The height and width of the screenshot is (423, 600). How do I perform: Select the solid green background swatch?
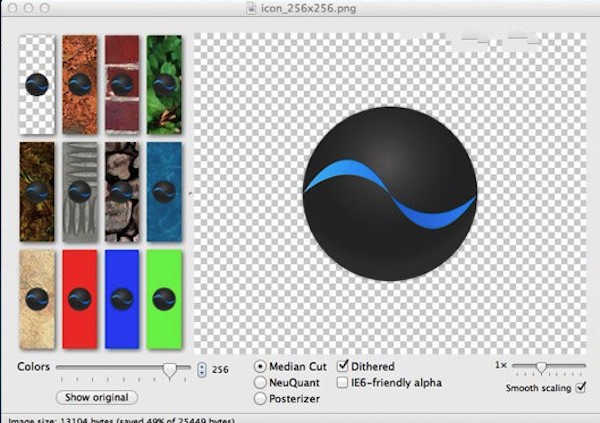(164, 299)
